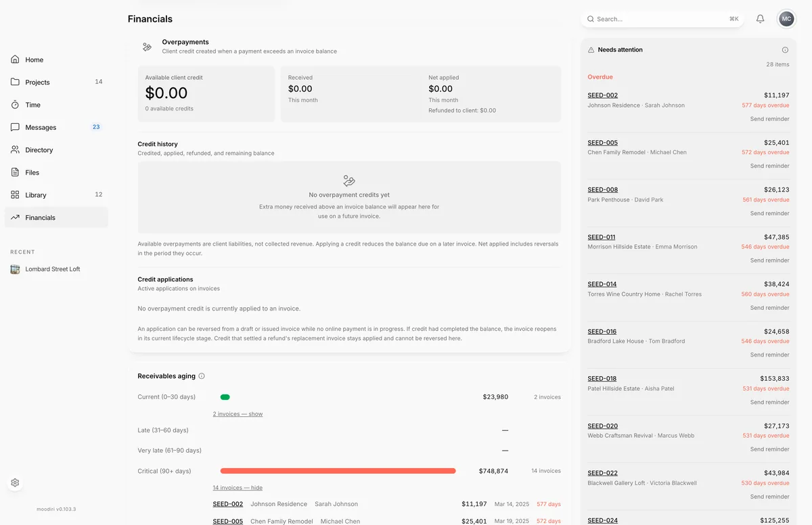Screen dimensions: 812x525
Task: Click the Library count badge 12
Action: [99, 195]
